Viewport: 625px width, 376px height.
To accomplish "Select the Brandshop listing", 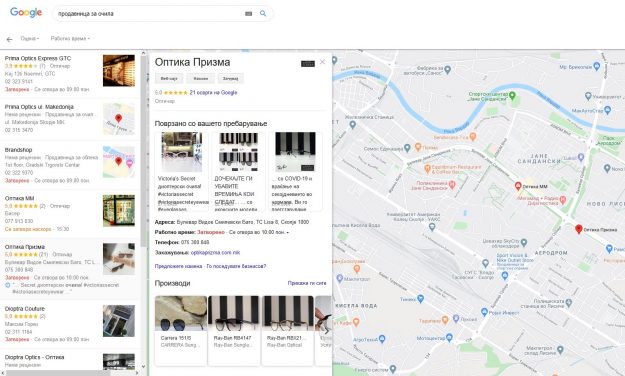I will [x=70, y=165].
